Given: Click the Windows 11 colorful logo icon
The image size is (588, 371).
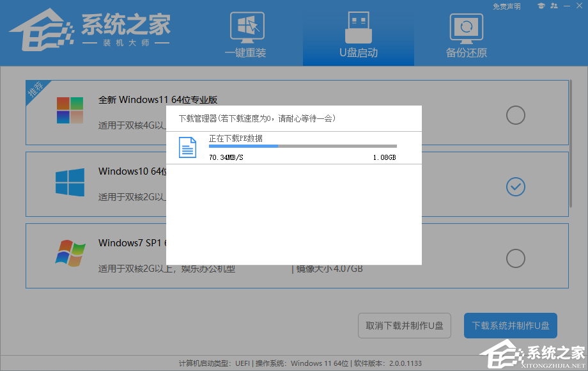Looking at the screenshot, I should click(70, 111).
